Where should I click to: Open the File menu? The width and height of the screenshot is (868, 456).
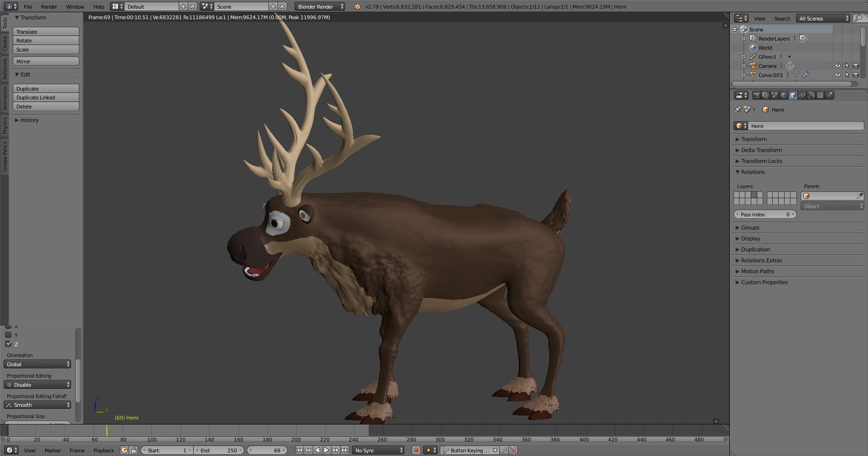[x=28, y=6]
